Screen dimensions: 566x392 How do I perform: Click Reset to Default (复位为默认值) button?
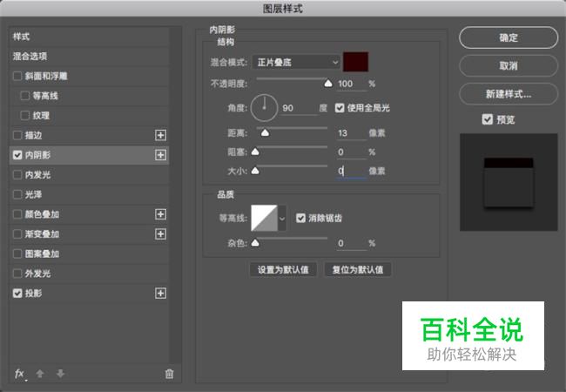(358, 270)
